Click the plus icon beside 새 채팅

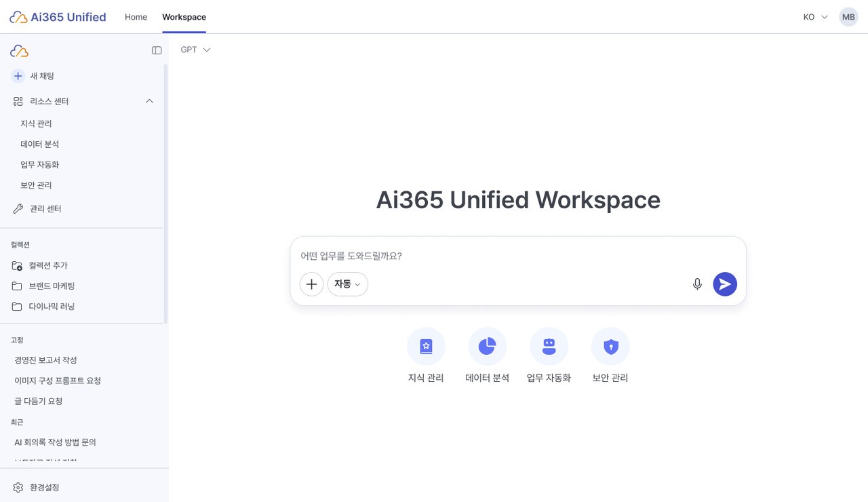(x=18, y=76)
